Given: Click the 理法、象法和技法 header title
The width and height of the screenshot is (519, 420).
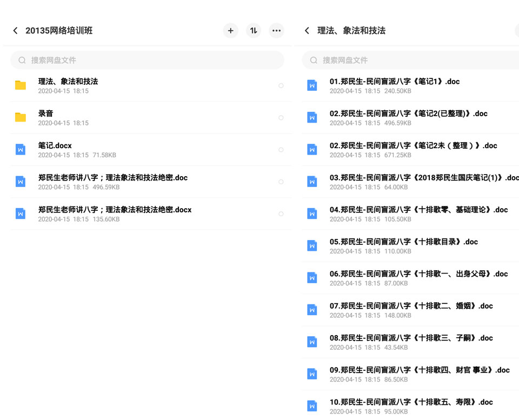Looking at the screenshot, I should [351, 31].
